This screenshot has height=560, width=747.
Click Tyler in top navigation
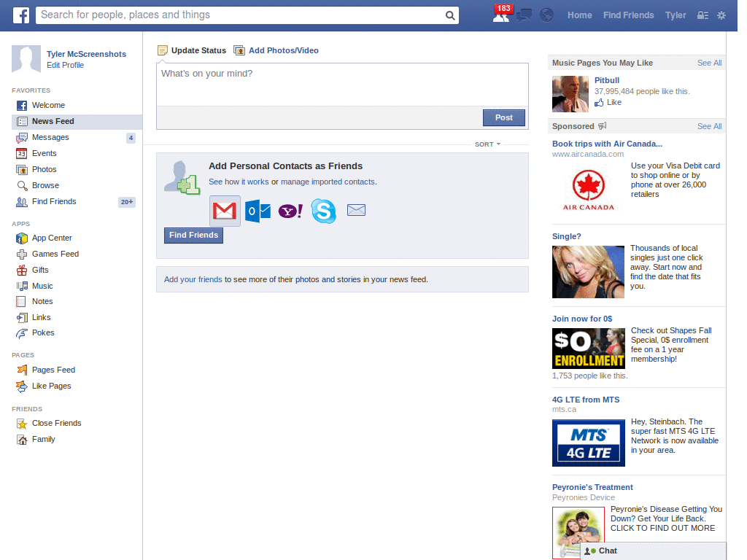(x=676, y=15)
